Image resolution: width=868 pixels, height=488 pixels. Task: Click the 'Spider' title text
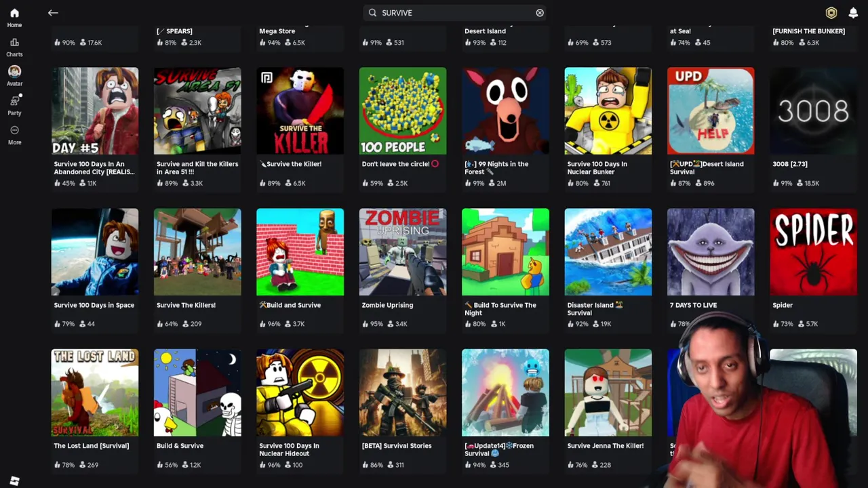pyautogui.click(x=783, y=305)
